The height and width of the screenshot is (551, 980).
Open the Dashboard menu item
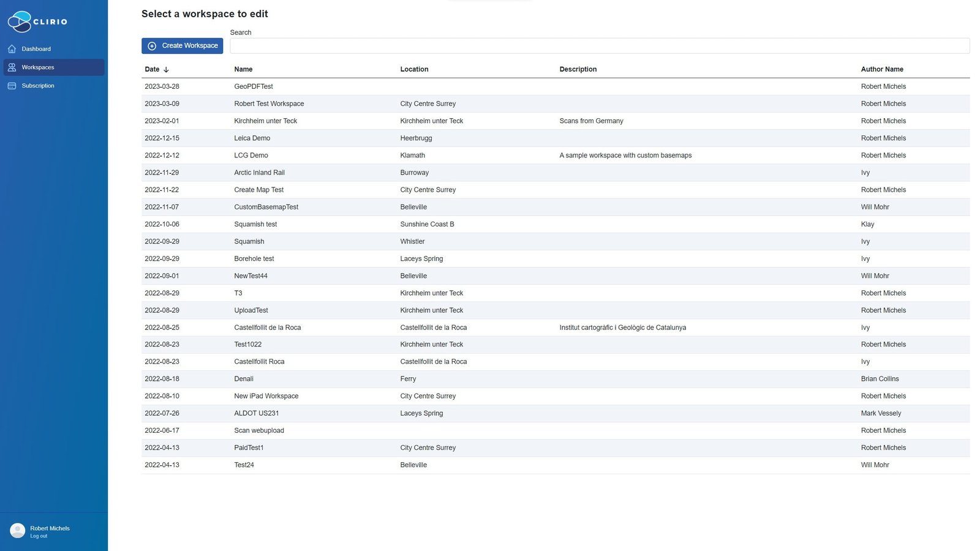coord(54,49)
